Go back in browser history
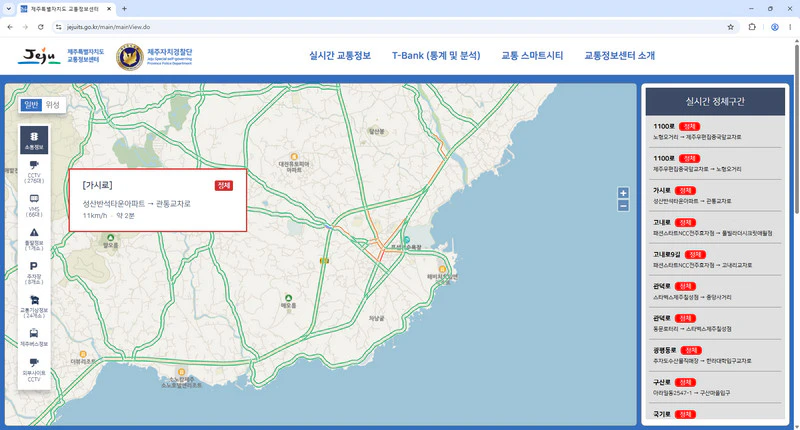 (x=10, y=27)
